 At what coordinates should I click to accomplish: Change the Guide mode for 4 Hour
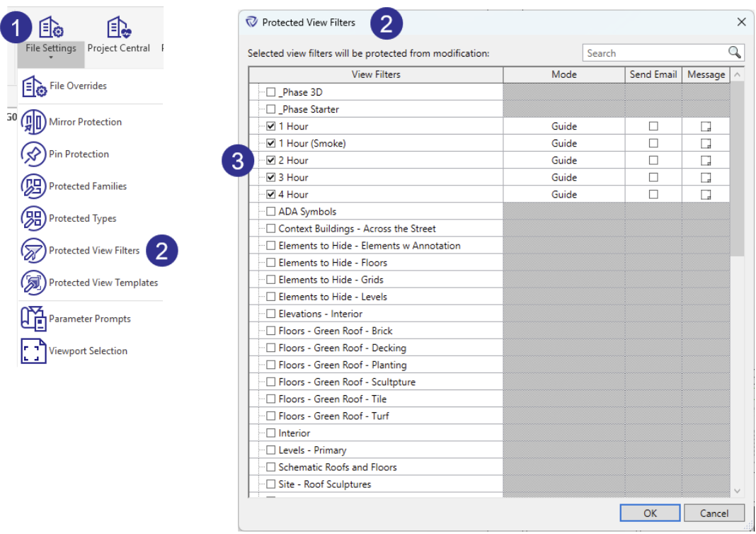click(x=563, y=194)
